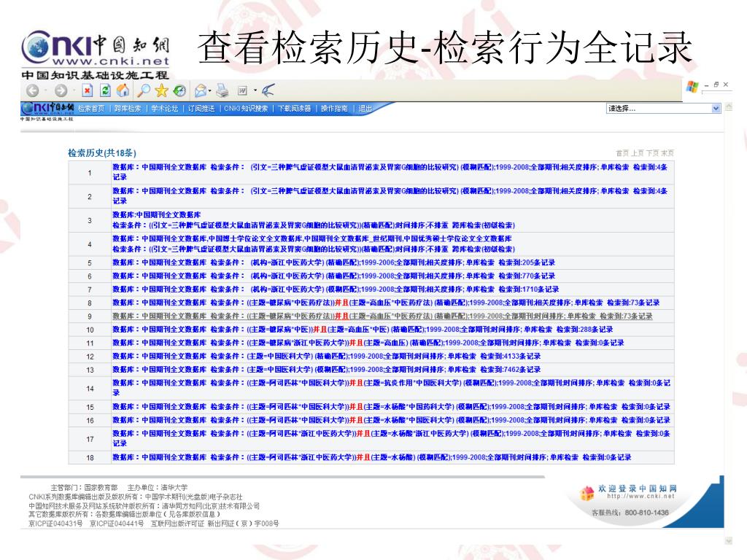Click the browser Forward arrow button
Image resolution: width=747 pixels, height=560 pixels.
tap(61, 90)
